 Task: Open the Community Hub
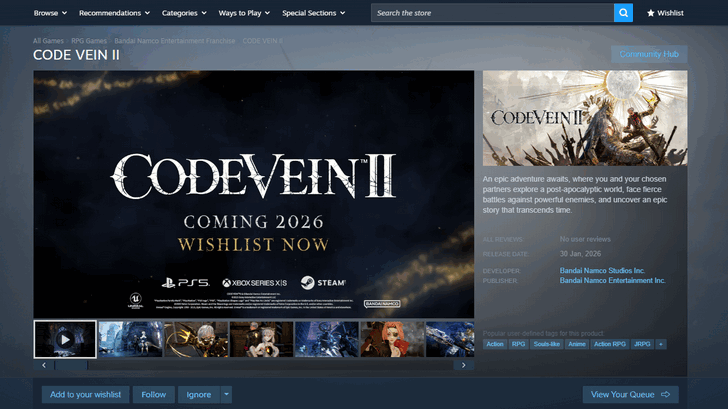point(649,54)
